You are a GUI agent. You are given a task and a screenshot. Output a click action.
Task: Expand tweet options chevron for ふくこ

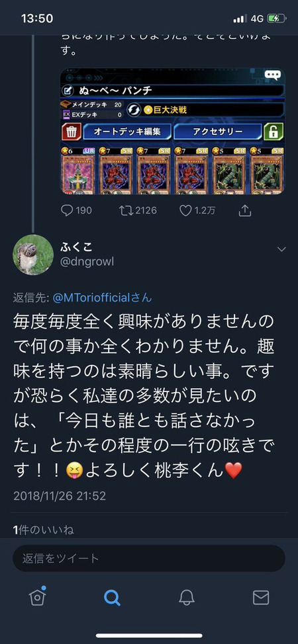(x=281, y=249)
